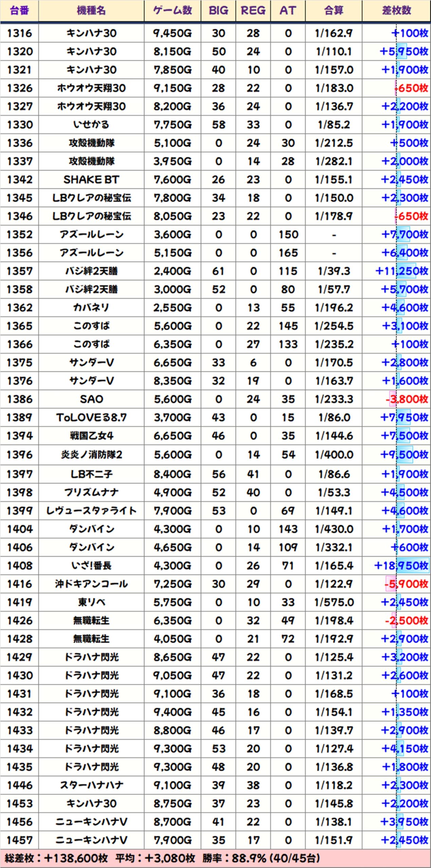Select the AT column header
431x868 pixels.
click(288, 11)
